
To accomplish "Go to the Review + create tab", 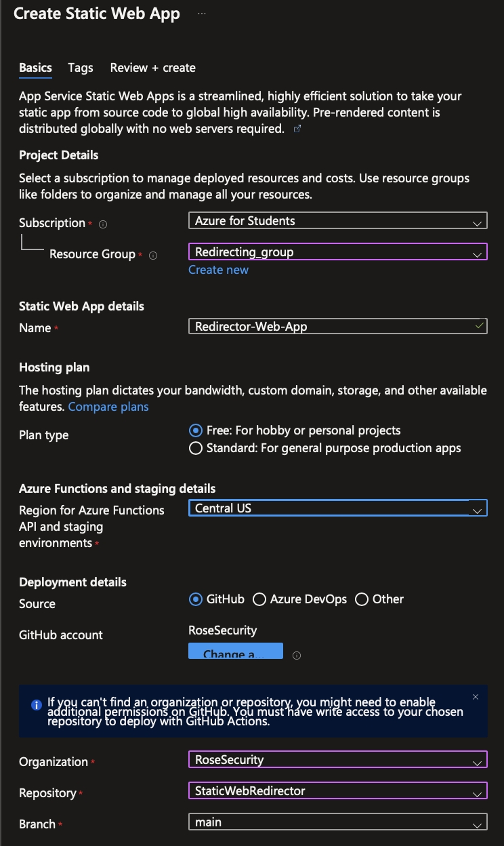I will tap(152, 68).
